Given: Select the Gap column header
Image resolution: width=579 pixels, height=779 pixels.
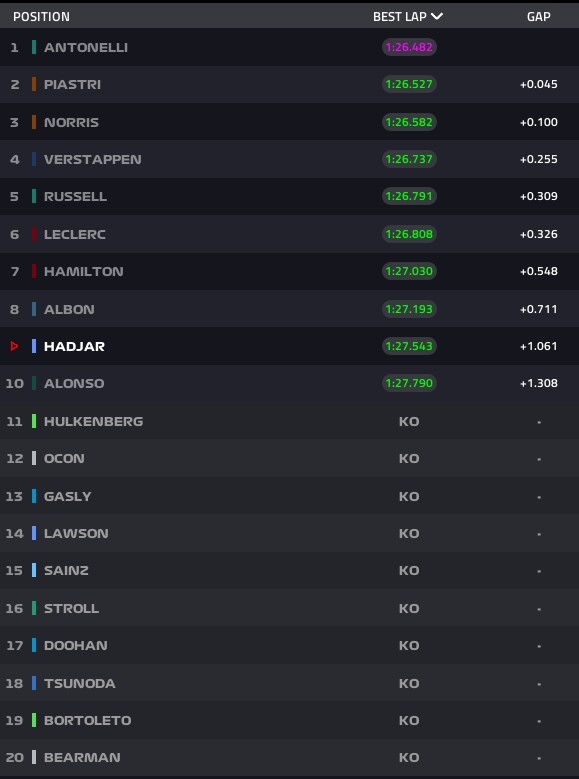Looking at the screenshot, I should [539, 16].
